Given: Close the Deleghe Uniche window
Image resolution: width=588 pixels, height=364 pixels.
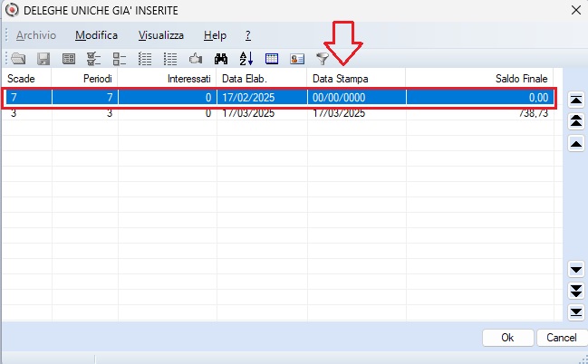Looking at the screenshot, I should coord(576,10).
